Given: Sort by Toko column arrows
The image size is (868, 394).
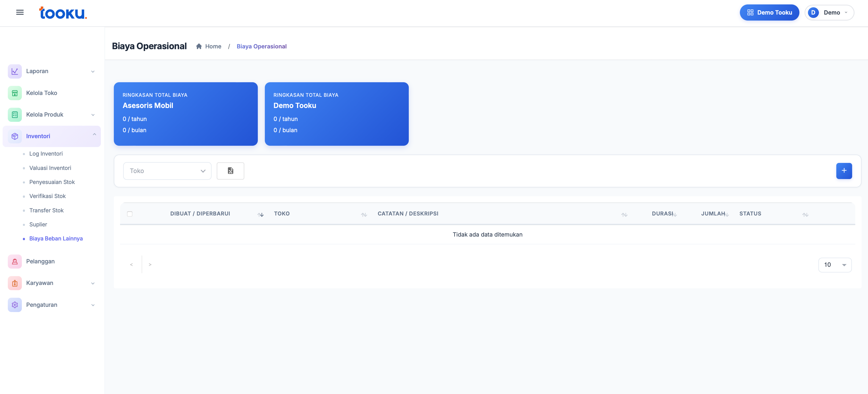Looking at the screenshot, I should [x=364, y=214].
